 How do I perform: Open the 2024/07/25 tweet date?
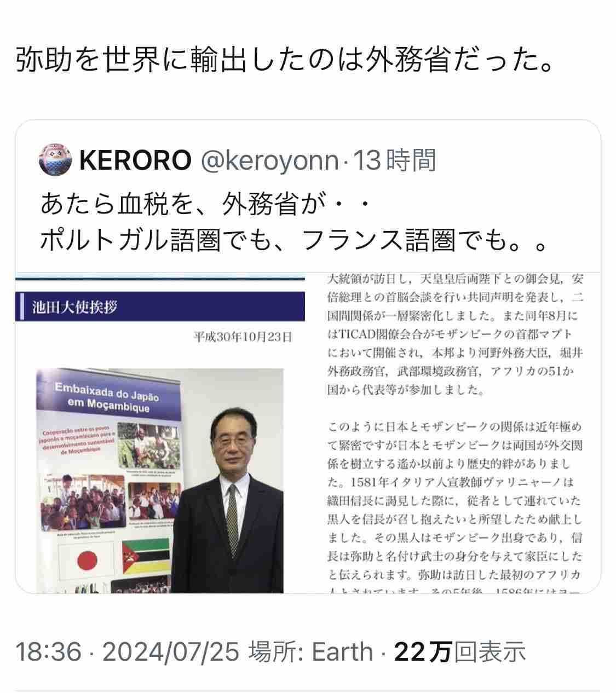click(170, 652)
